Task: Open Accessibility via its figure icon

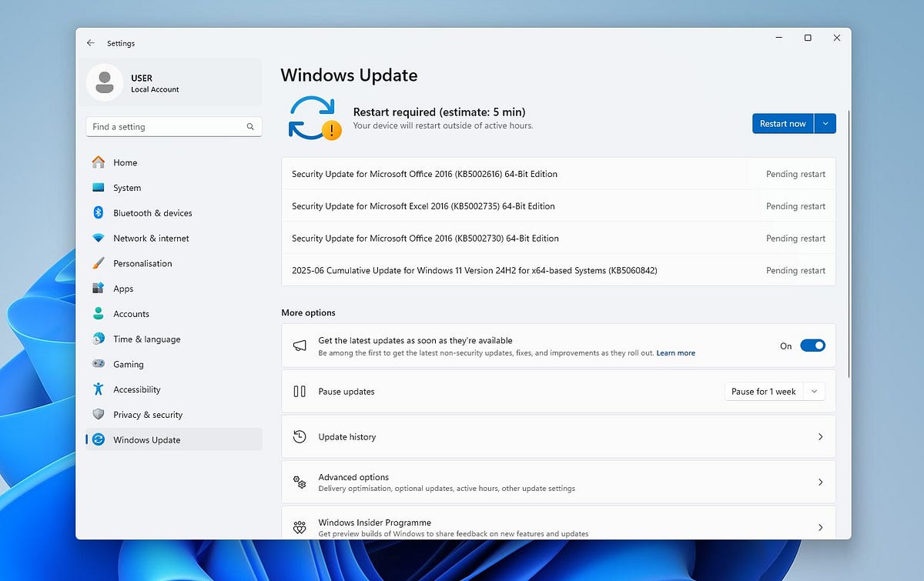Action: click(98, 389)
